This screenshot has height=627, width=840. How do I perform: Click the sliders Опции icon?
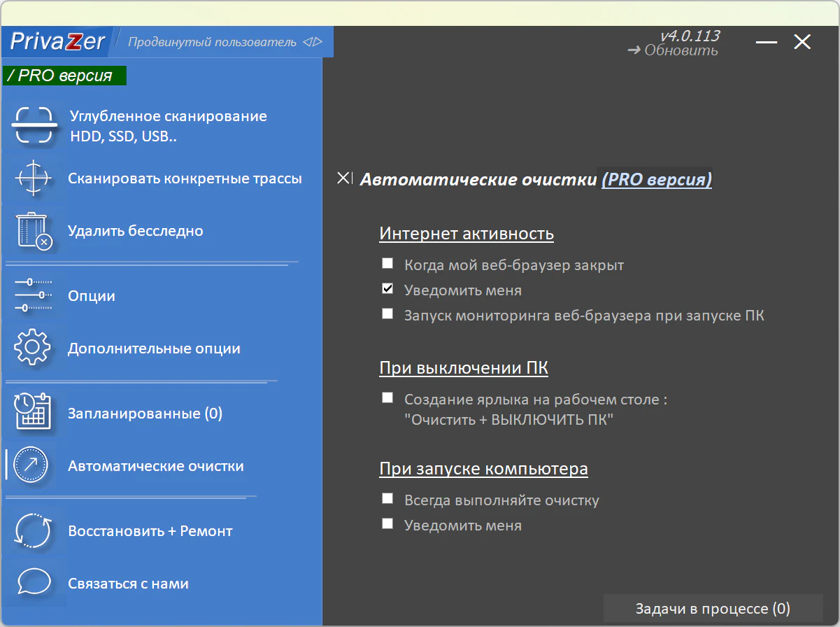(33, 295)
